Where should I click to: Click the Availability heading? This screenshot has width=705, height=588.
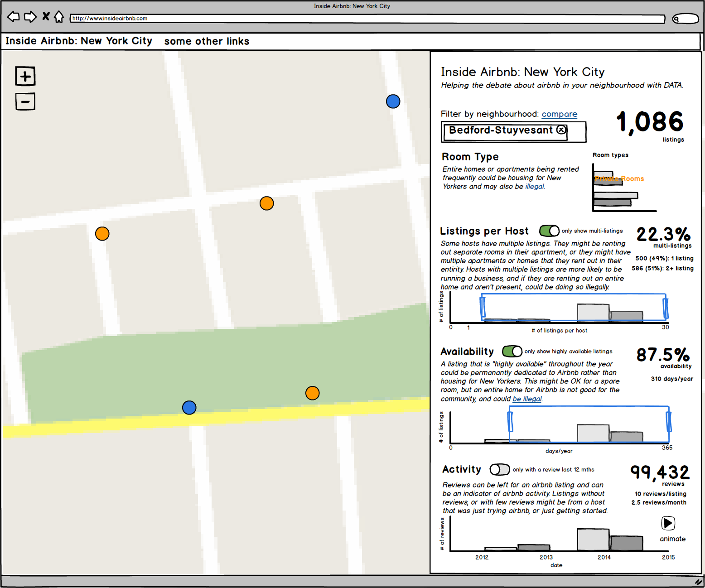[467, 352]
